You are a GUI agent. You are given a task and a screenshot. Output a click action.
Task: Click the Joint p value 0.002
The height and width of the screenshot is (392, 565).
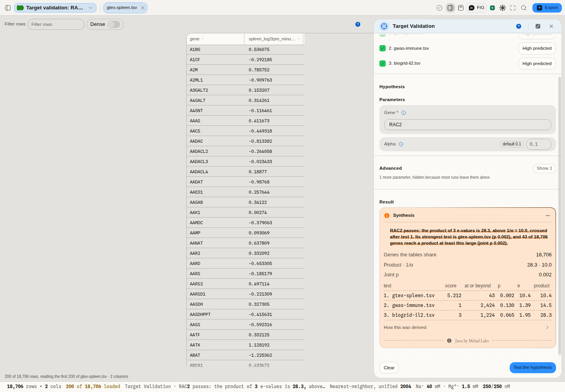pyautogui.click(x=545, y=275)
